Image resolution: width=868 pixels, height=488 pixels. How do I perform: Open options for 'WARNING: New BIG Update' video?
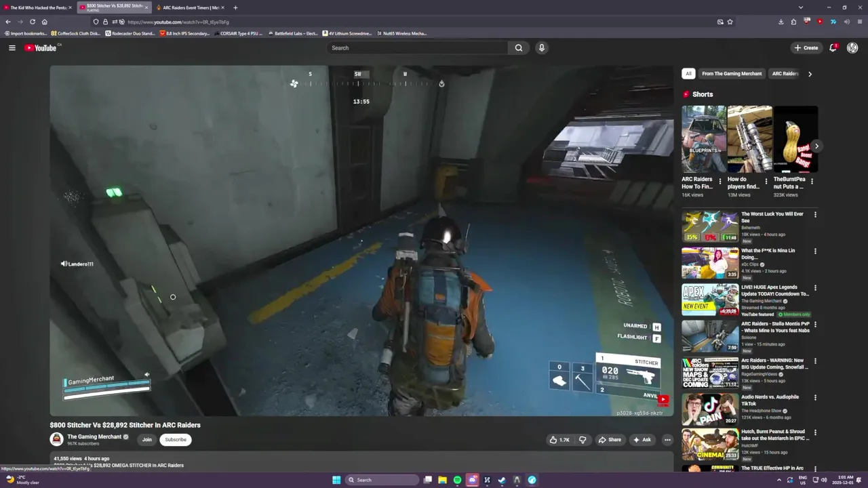point(815,361)
